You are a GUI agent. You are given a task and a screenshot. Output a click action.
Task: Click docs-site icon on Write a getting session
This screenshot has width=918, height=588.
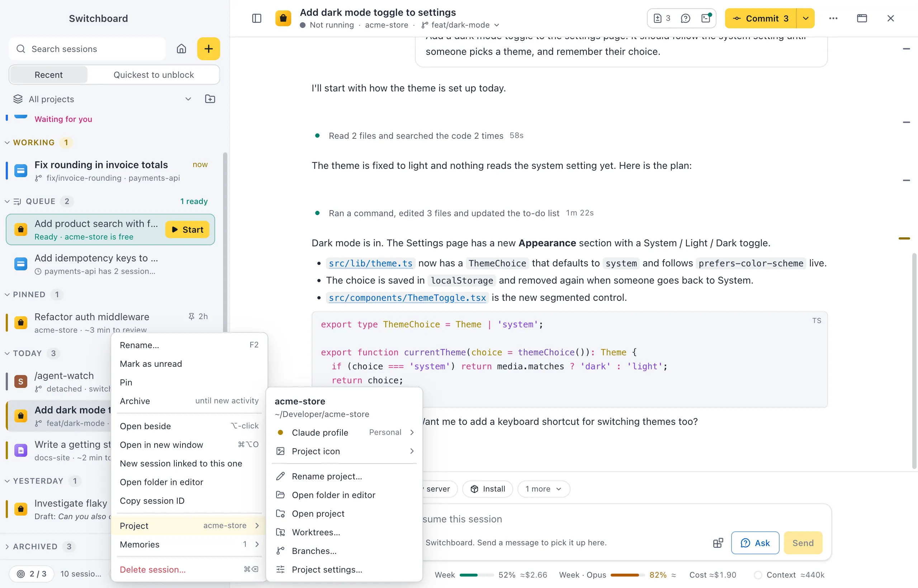[21, 451]
